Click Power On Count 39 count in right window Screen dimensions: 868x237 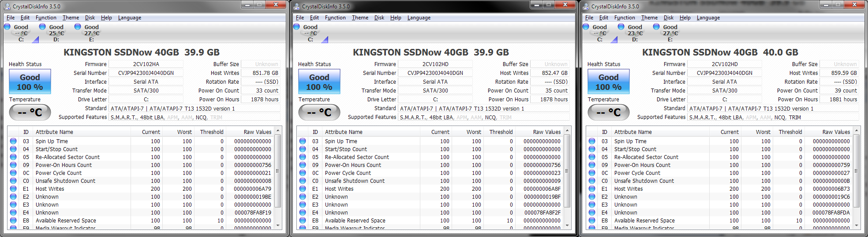coord(839,91)
